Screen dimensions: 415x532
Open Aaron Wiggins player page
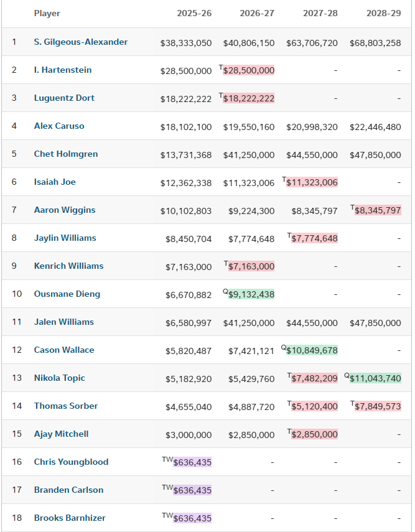pos(65,210)
